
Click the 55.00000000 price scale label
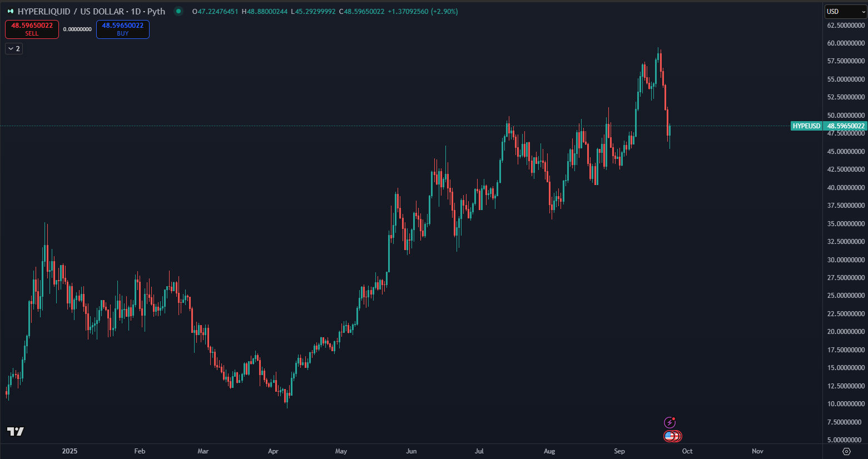click(846, 79)
